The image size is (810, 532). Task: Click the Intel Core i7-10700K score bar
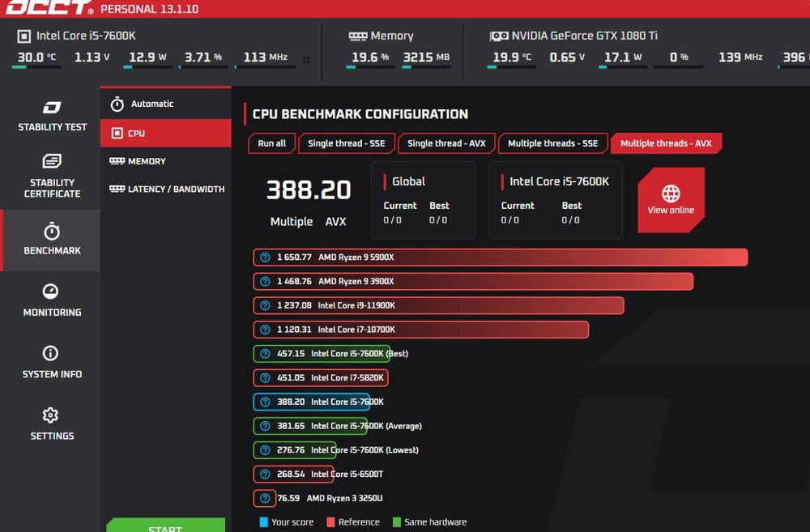tap(421, 330)
